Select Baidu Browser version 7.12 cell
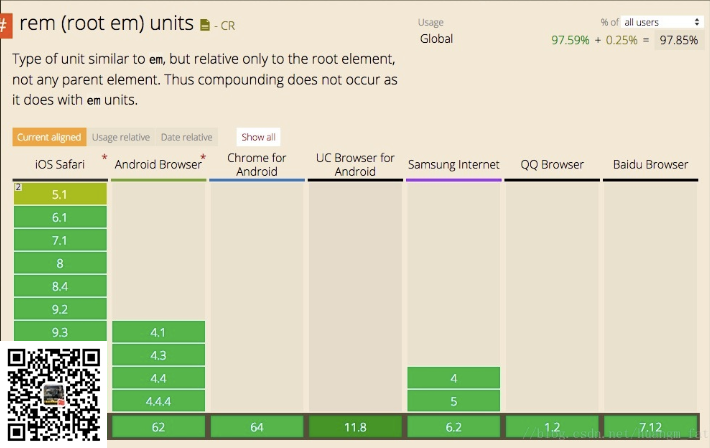This screenshot has width=710, height=448. pos(650,427)
